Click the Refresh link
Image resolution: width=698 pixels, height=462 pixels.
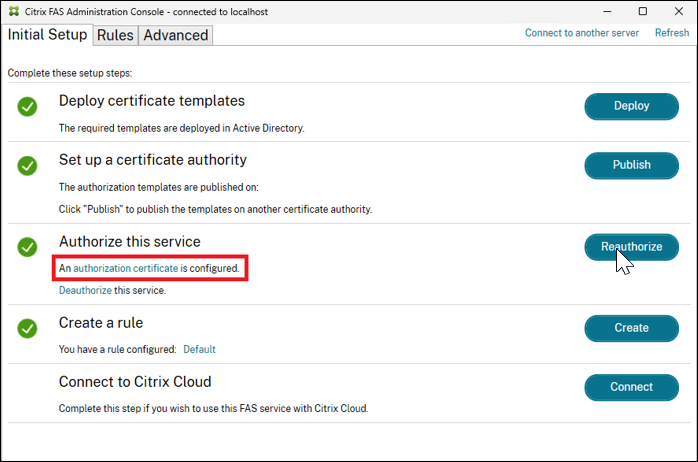tap(672, 33)
